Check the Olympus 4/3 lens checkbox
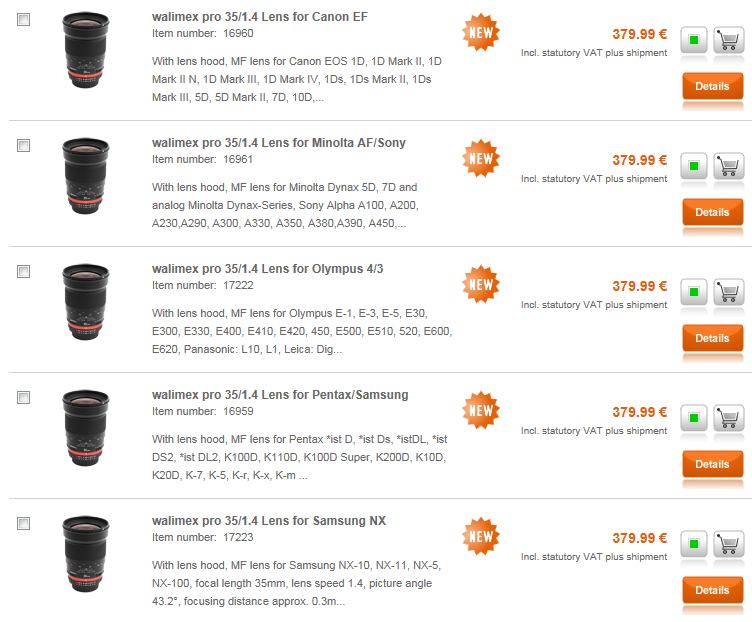The width and height of the screenshot is (752, 622). pyautogui.click(x=24, y=271)
